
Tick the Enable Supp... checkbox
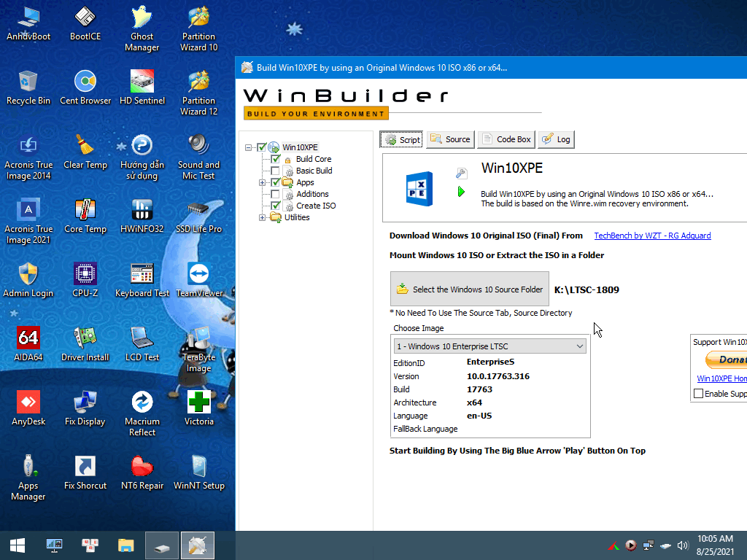(x=698, y=394)
